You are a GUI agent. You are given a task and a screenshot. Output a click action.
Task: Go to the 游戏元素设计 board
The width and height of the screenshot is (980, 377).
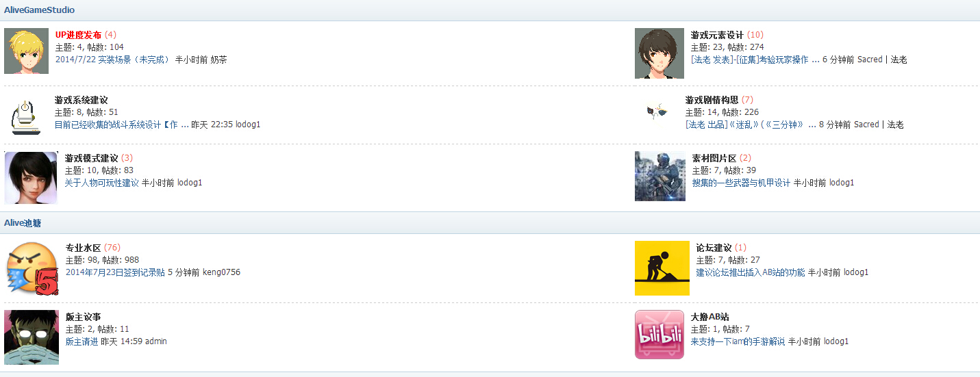click(x=717, y=35)
